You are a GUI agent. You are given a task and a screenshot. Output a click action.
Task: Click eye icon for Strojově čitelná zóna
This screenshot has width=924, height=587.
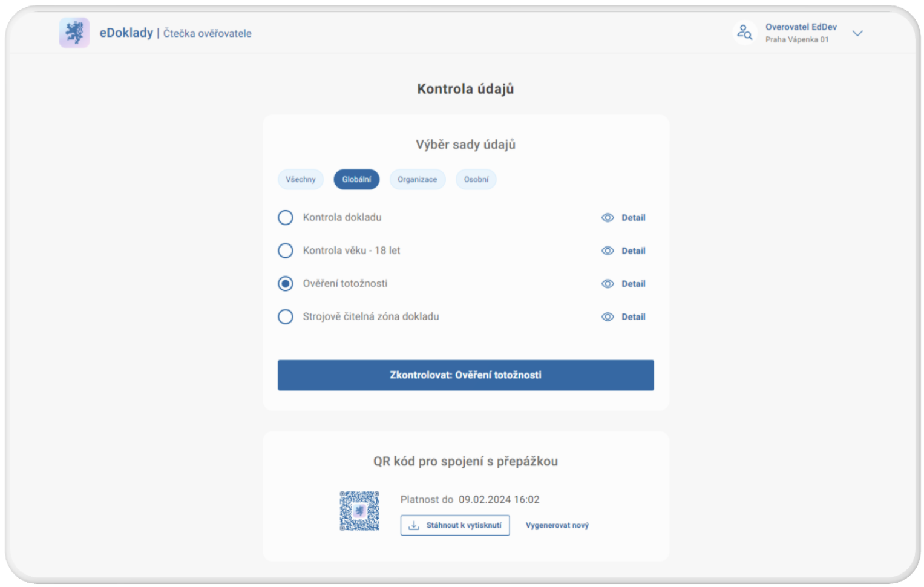click(x=608, y=317)
